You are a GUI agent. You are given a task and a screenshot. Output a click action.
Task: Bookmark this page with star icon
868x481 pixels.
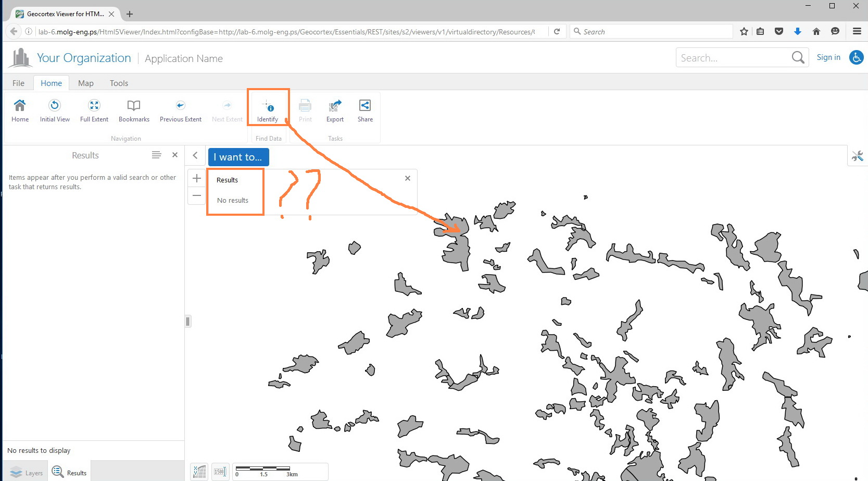[x=744, y=31]
